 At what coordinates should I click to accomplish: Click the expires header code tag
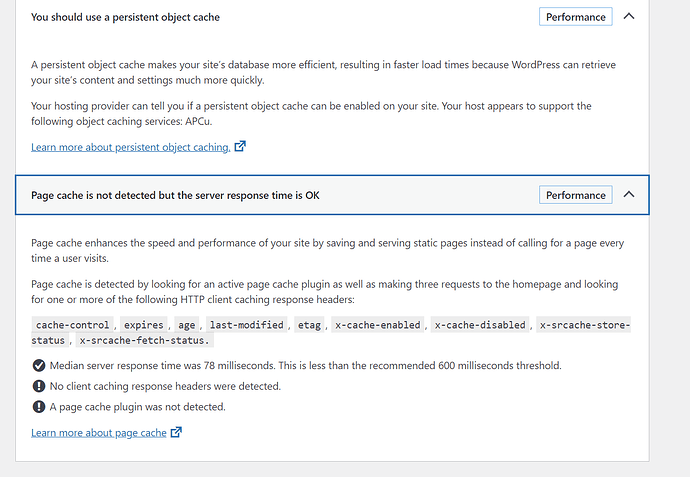pos(143,325)
